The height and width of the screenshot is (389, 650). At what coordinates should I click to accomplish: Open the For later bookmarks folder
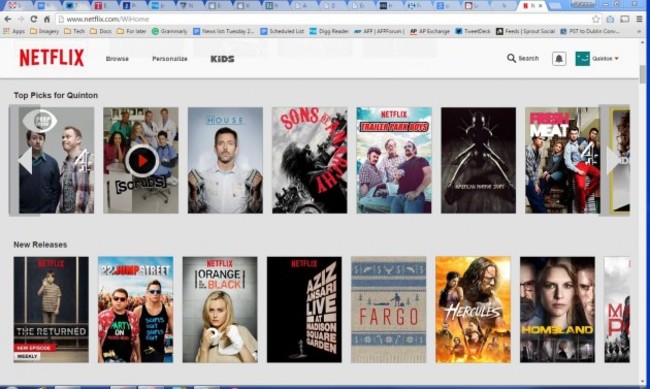(131, 31)
